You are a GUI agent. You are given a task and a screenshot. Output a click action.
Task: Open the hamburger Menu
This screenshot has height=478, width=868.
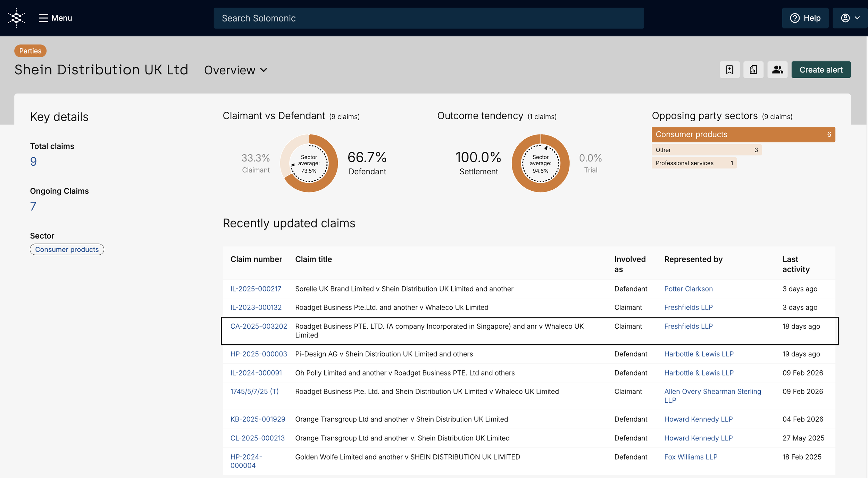pyautogui.click(x=56, y=18)
